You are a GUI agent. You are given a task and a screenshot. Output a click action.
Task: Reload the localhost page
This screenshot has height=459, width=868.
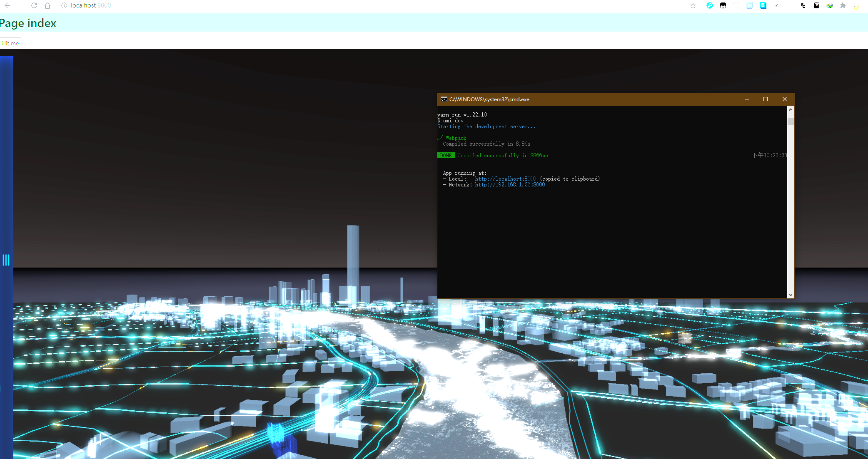[34, 5]
